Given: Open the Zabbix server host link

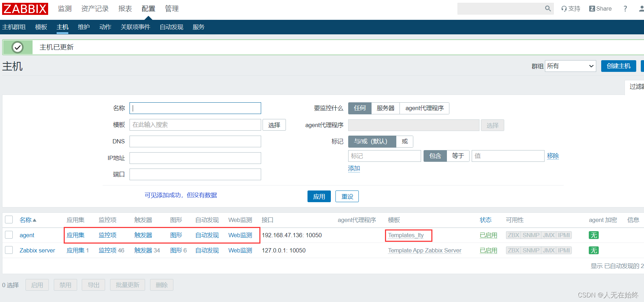Looking at the screenshot, I should [x=37, y=250].
